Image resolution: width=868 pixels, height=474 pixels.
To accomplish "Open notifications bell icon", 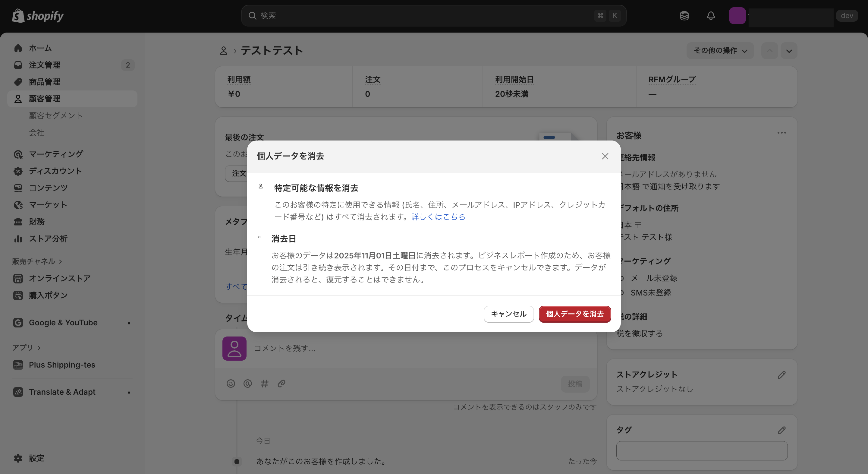I will (711, 15).
